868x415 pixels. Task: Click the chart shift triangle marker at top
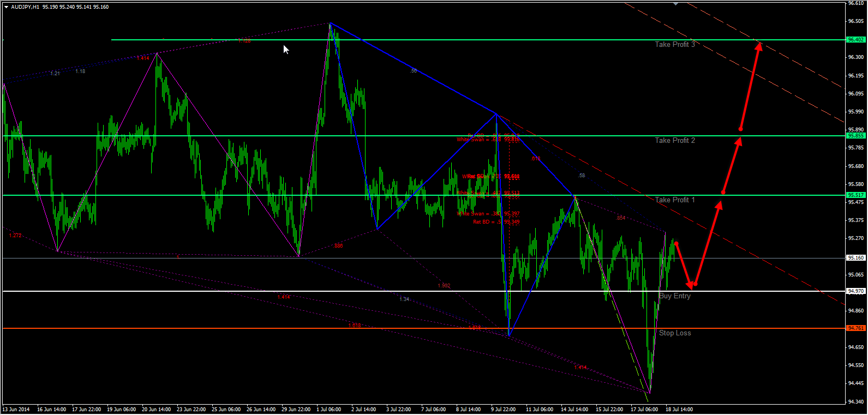tap(676, 4)
